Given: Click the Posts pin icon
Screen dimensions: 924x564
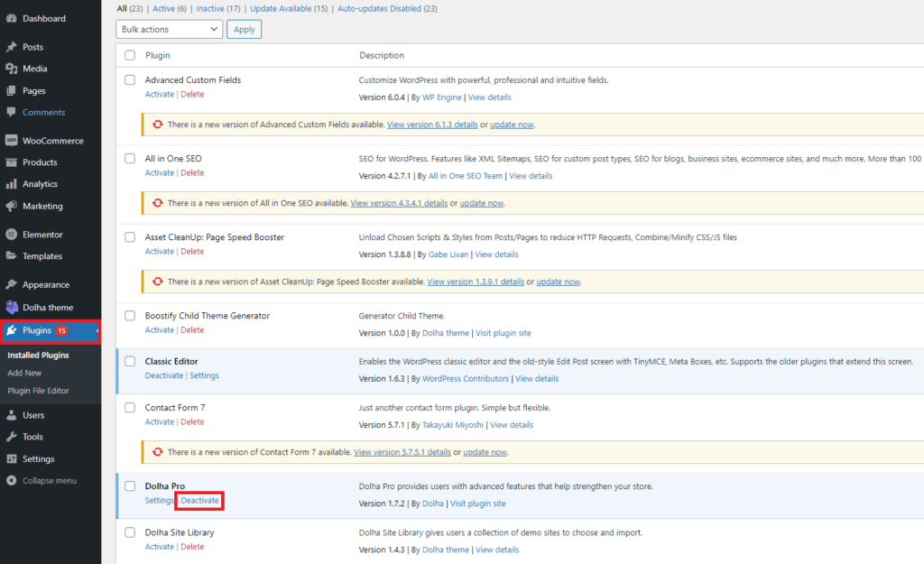Looking at the screenshot, I should pyautogui.click(x=11, y=47).
